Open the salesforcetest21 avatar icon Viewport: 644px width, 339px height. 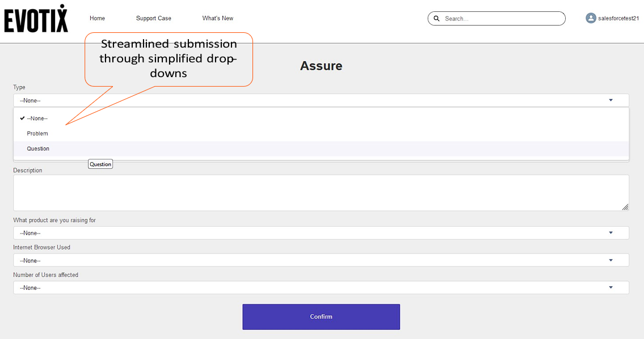point(590,18)
